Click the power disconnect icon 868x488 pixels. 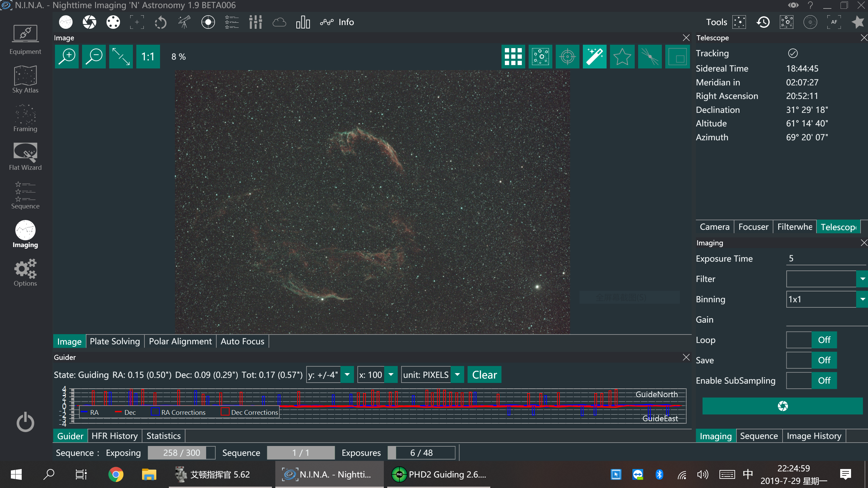click(x=25, y=422)
